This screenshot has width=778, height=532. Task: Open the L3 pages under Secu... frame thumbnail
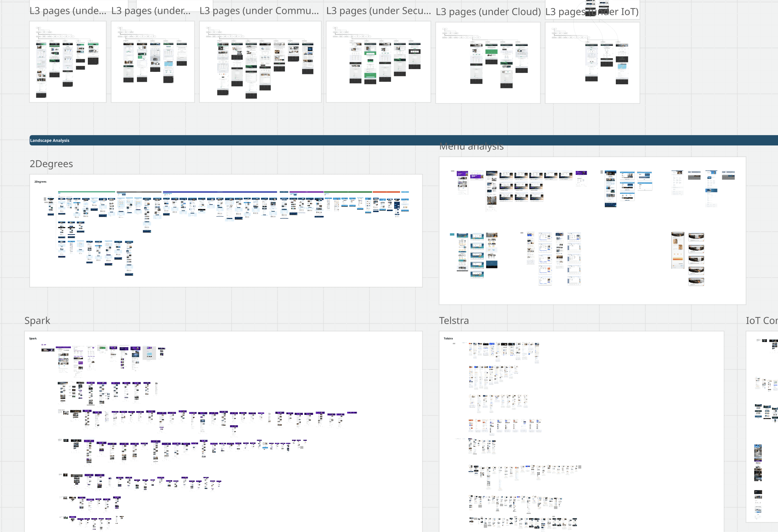pos(379,61)
